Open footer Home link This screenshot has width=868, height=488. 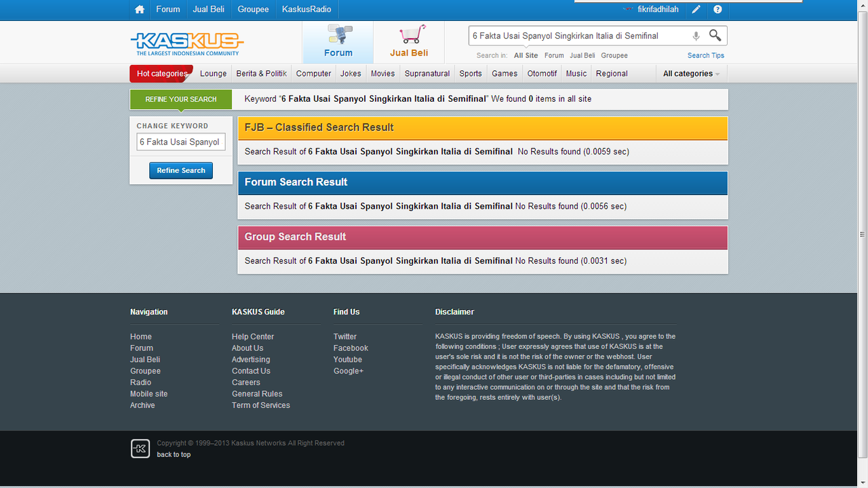pos(141,337)
